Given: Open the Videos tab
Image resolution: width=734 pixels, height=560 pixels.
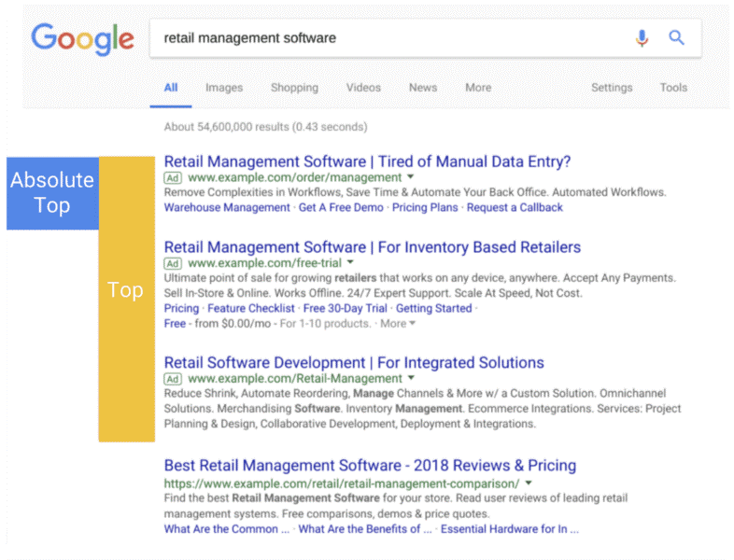Looking at the screenshot, I should 363,88.
